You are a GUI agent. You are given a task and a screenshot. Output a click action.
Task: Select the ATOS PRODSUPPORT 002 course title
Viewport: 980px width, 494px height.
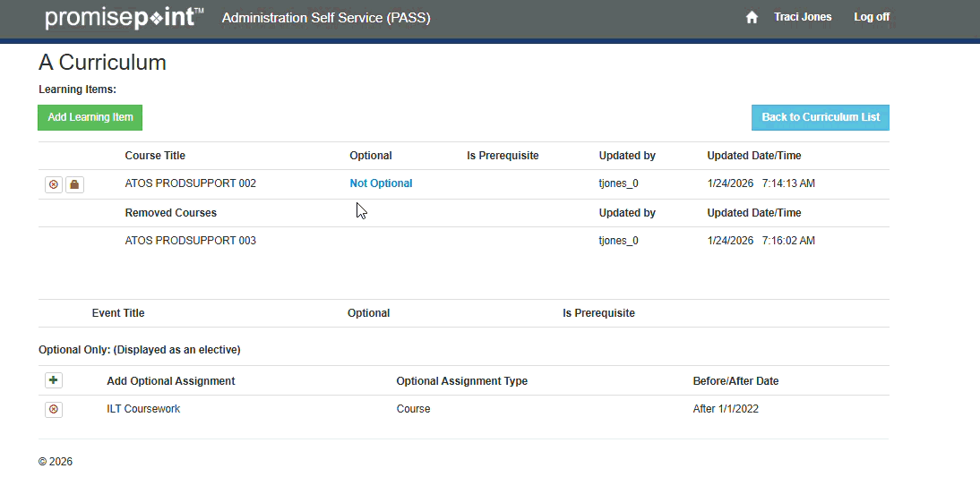(190, 183)
